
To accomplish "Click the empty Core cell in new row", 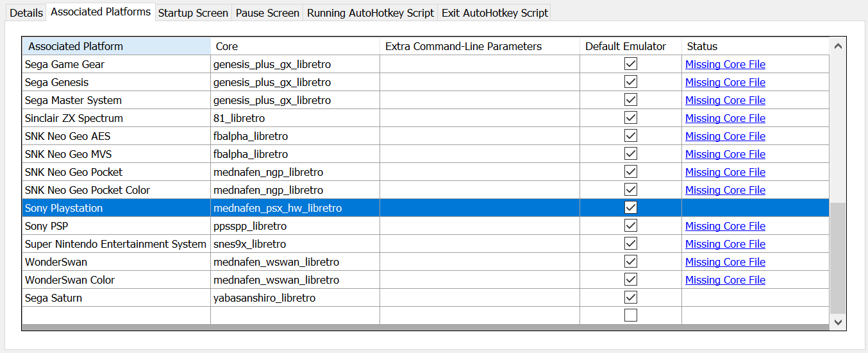I will click(295, 316).
